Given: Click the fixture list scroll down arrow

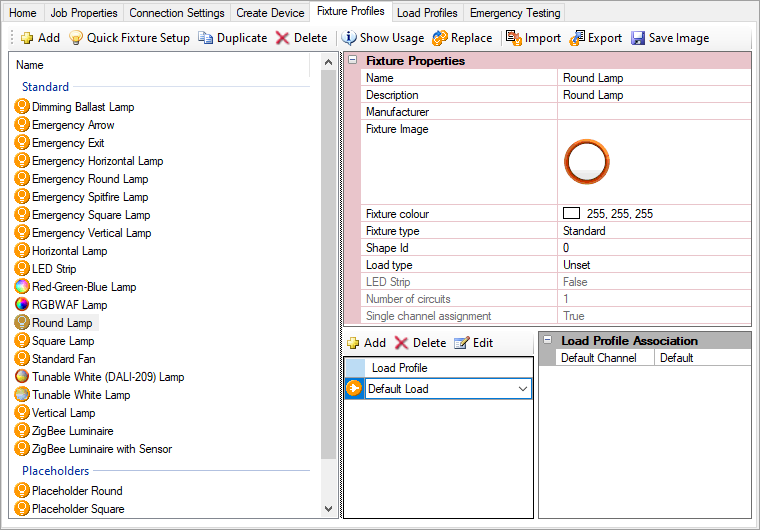Looking at the screenshot, I should pos(331,509).
